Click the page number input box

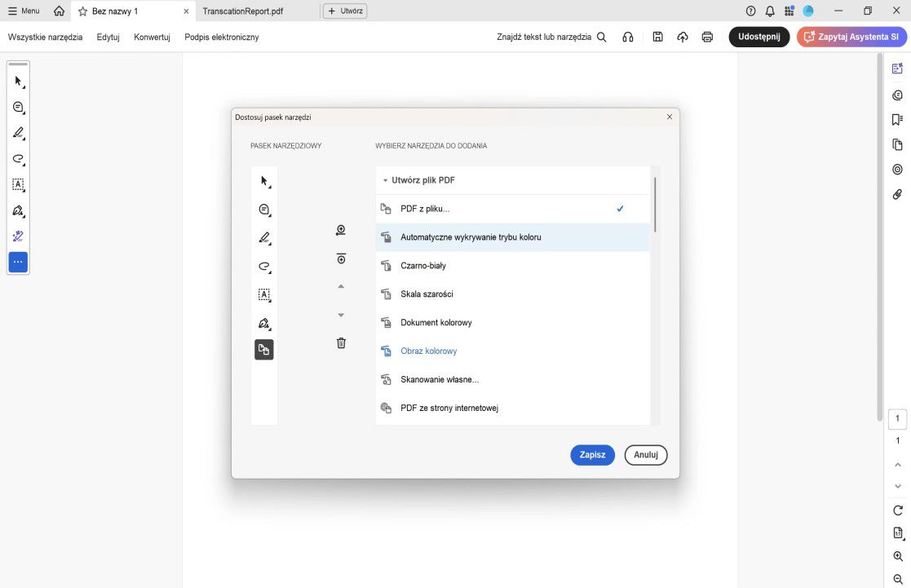tap(898, 419)
